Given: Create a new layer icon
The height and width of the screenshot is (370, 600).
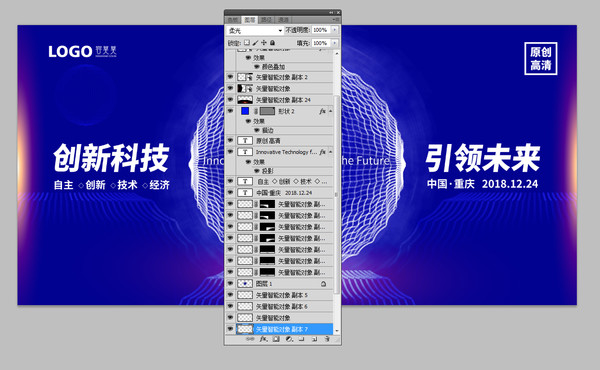Looking at the screenshot, I should click(314, 339).
